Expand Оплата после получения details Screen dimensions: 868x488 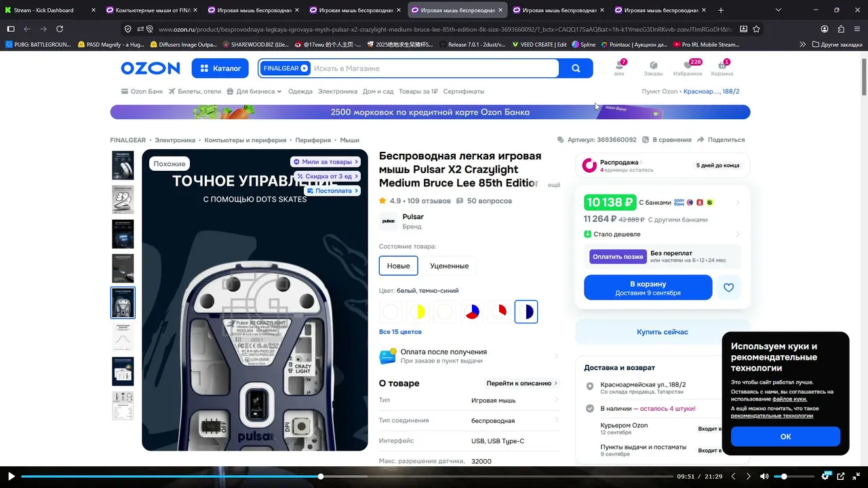[469, 356]
